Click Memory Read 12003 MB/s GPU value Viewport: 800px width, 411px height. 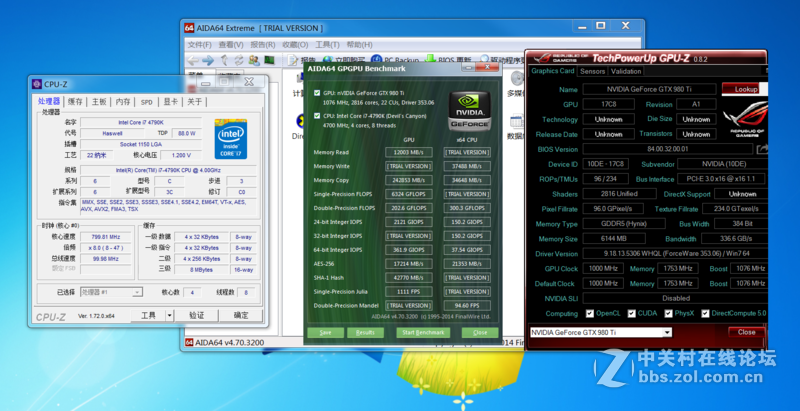point(409,152)
